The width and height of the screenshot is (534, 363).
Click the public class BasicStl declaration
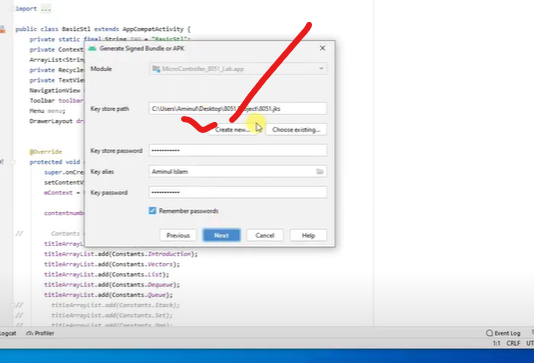103,29
